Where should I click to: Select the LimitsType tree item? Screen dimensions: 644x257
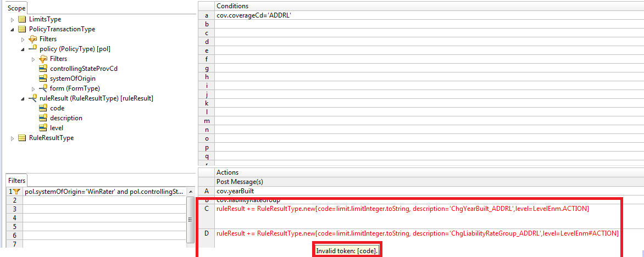click(45, 19)
